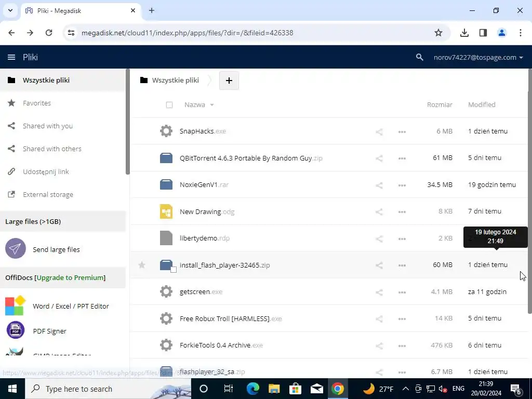The width and height of the screenshot is (532, 399).
Task: Open more actions for QBitTorrent zip
Action: point(402,158)
